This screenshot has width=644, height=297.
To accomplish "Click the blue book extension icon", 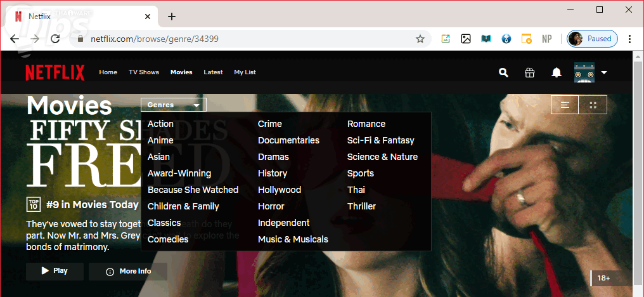I will 486,39.
